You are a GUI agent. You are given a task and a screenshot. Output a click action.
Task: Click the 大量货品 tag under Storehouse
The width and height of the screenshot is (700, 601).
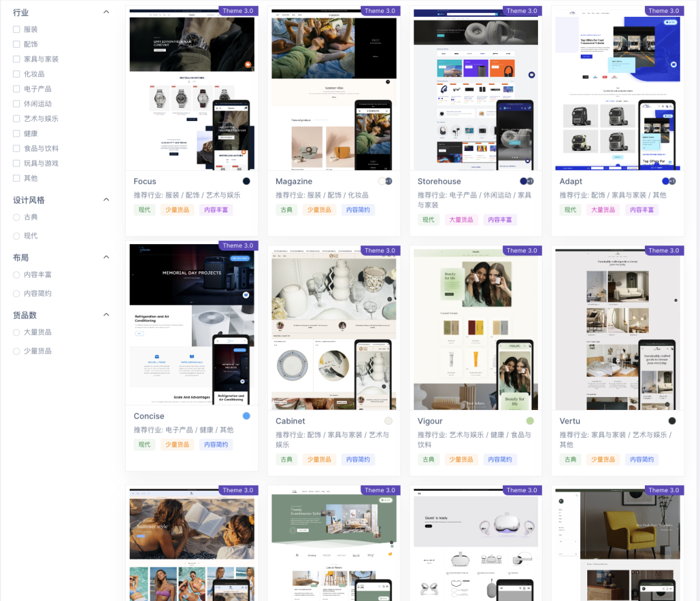coord(461,220)
